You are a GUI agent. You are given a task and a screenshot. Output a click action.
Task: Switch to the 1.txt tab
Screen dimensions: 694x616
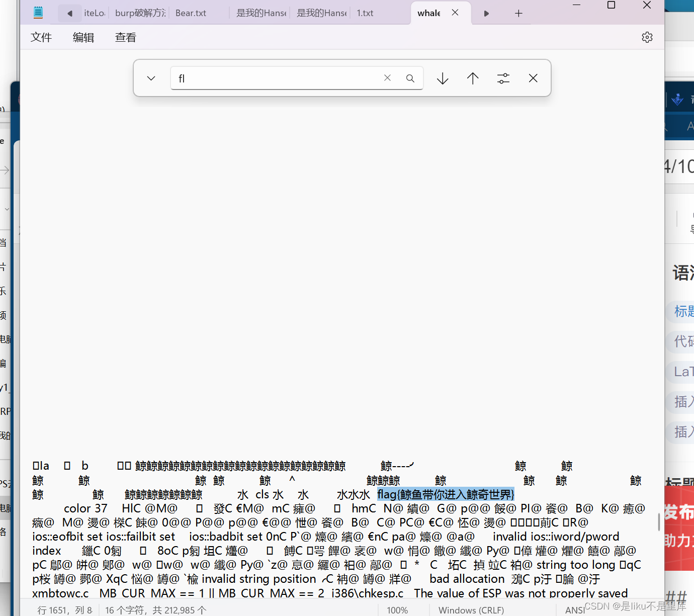pyautogui.click(x=365, y=13)
